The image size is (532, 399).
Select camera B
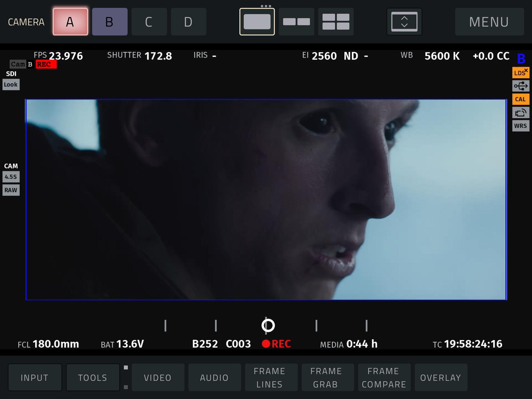click(110, 22)
